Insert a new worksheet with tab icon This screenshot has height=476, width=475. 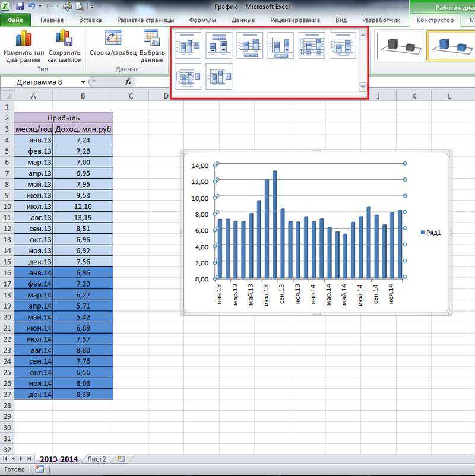click(x=122, y=459)
